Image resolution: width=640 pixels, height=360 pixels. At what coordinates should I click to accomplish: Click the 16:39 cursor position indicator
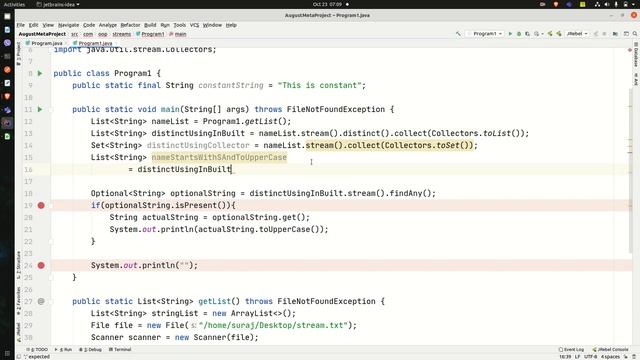tap(565, 357)
